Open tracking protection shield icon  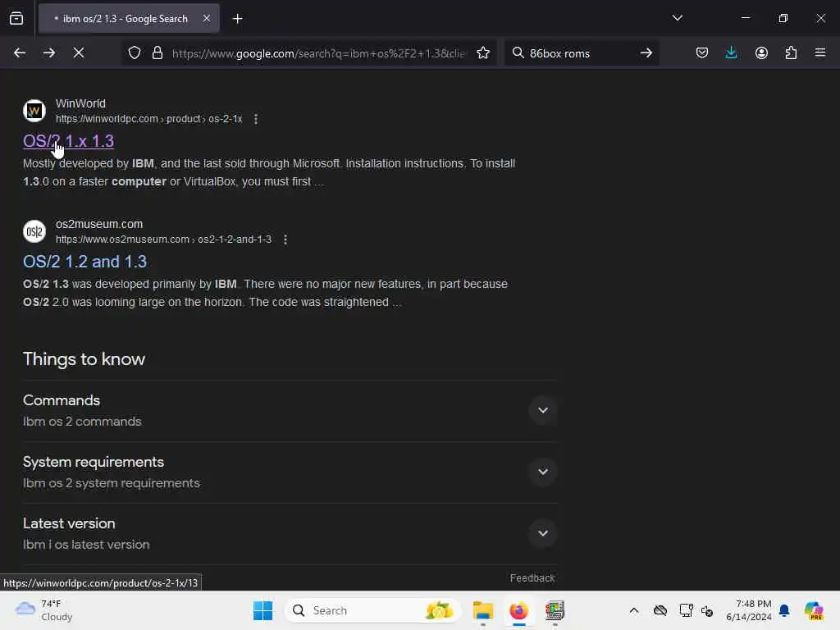click(x=135, y=52)
